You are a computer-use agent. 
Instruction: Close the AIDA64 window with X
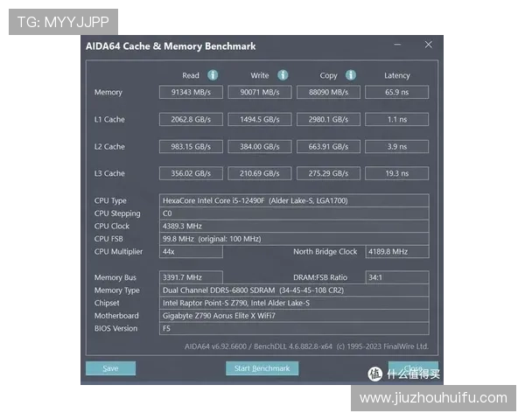[x=428, y=45]
